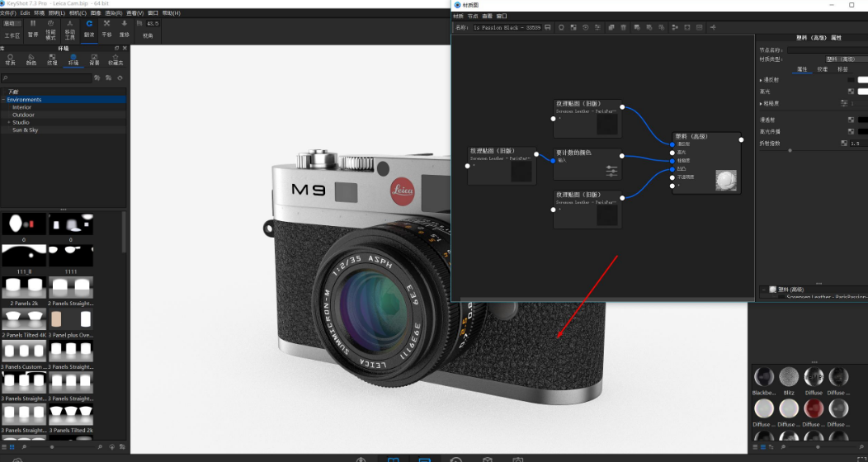Screen dimensions: 868x462
Task: Select the Outdoor environments category
Action: 23,115
